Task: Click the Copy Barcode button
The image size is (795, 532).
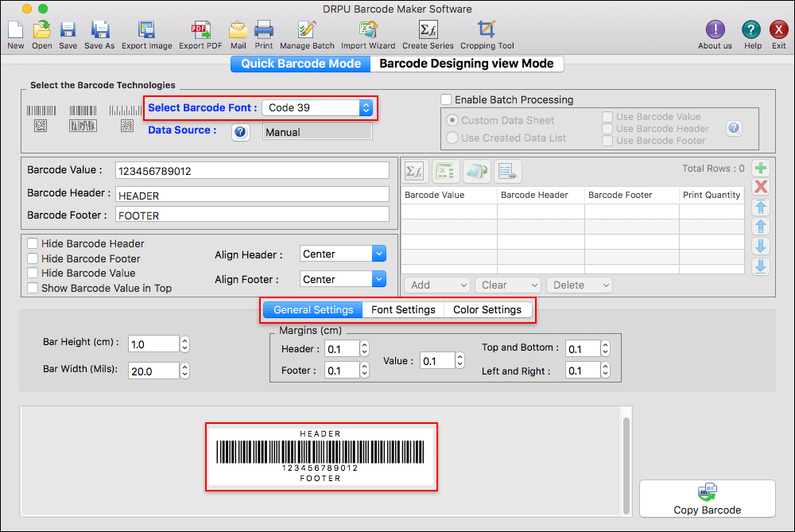Action: [707, 499]
